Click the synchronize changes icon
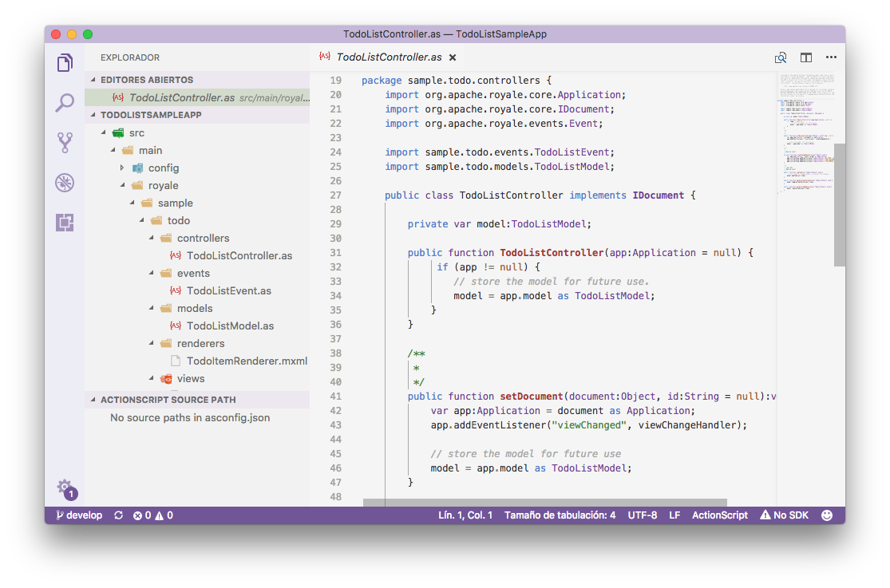Image resolution: width=890 pixels, height=588 pixels. coord(119,515)
